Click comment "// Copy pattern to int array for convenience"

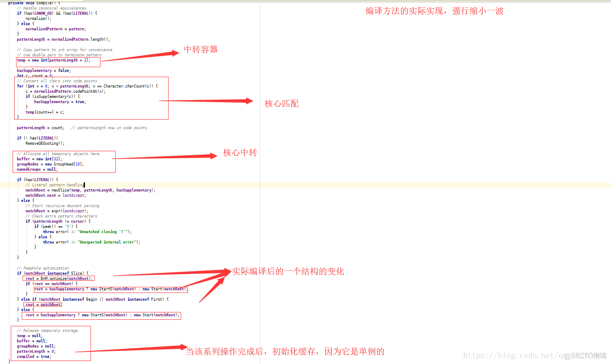(x=65, y=50)
